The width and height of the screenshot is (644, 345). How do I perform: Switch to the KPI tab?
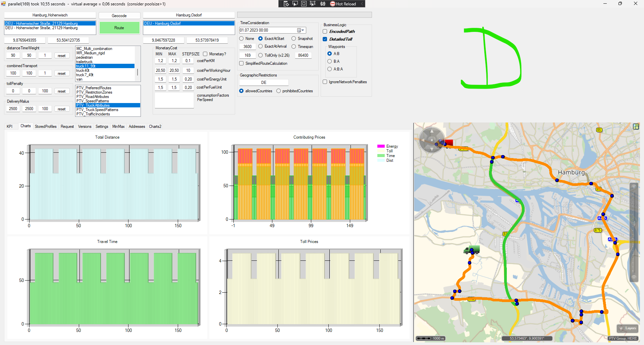click(9, 127)
